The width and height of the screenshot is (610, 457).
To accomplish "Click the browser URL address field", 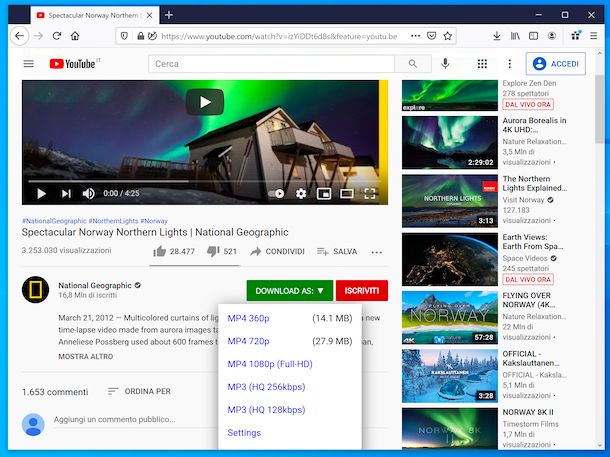I will coord(279,36).
